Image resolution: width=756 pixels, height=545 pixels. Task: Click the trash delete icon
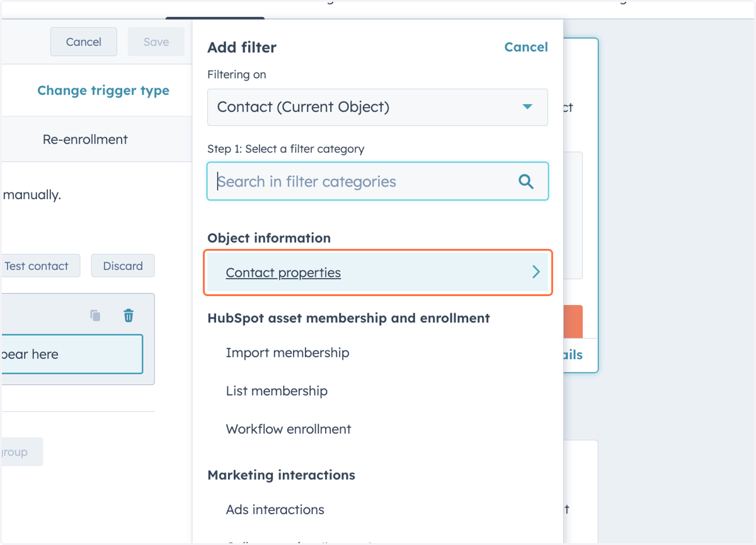(x=129, y=316)
